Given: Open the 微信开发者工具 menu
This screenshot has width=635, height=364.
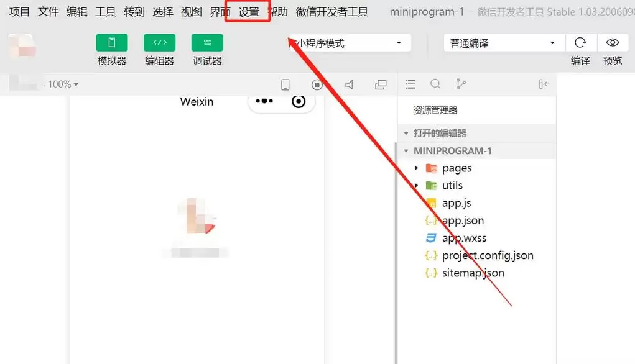Looking at the screenshot, I should pos(332,12).
